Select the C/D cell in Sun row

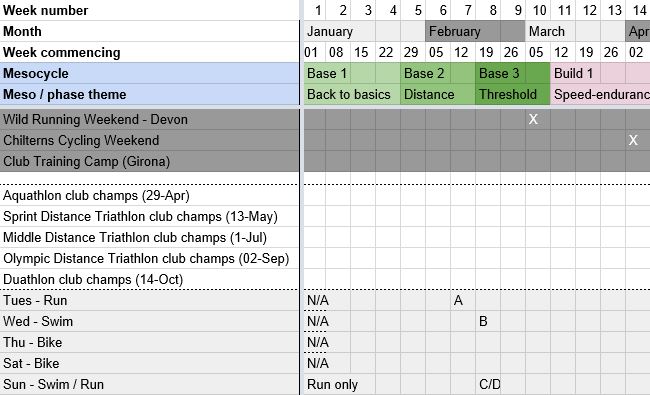[488, 384]
